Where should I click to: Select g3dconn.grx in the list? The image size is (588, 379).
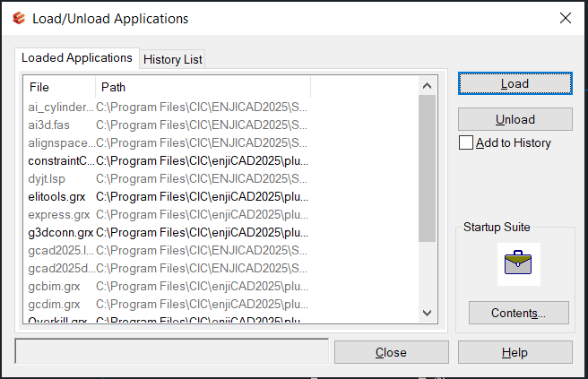[168, 233]
